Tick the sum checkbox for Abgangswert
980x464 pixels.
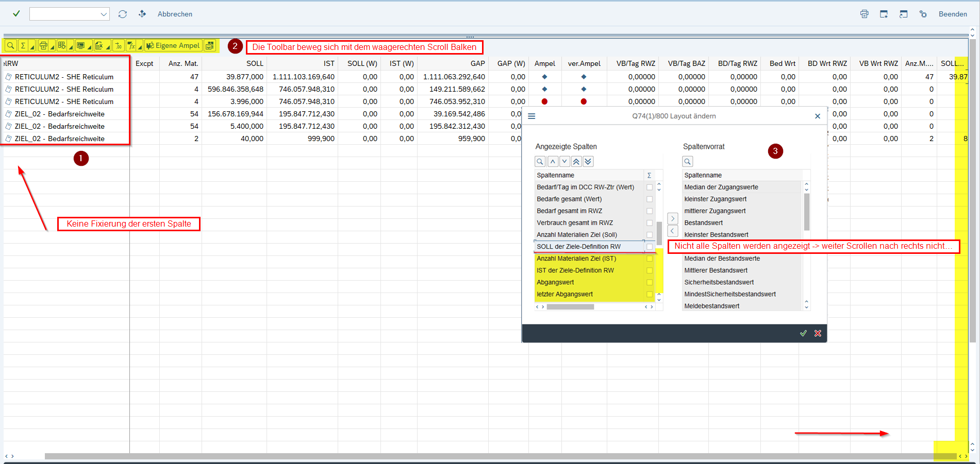[x=650, y=282]
